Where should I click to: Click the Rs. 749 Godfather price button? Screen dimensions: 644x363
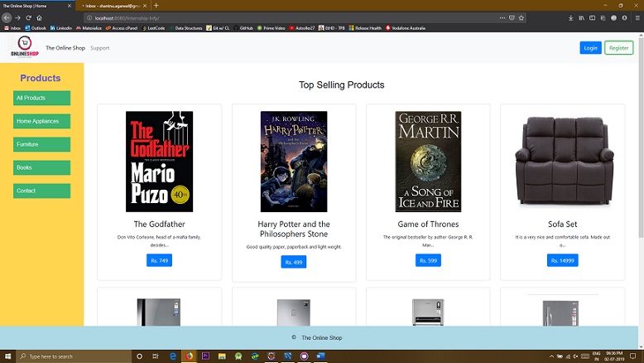[159, 260]
